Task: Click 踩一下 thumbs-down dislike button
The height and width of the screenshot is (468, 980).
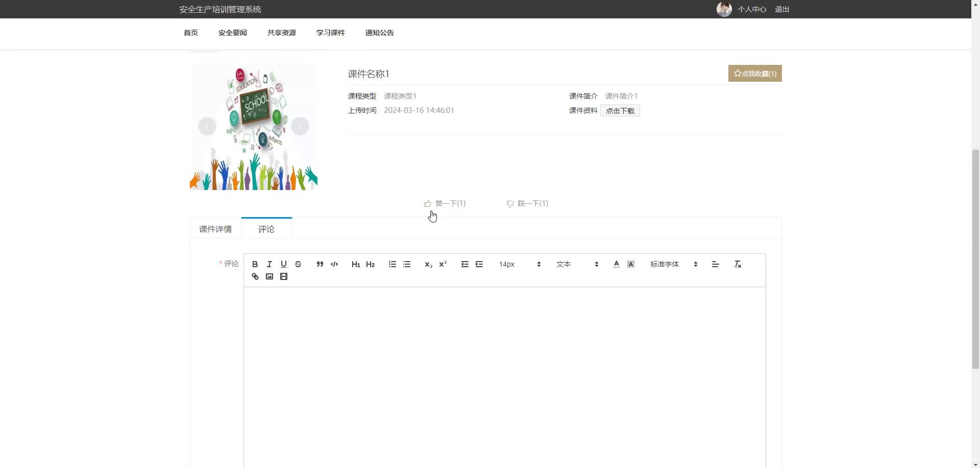Action: click(527, 203)
